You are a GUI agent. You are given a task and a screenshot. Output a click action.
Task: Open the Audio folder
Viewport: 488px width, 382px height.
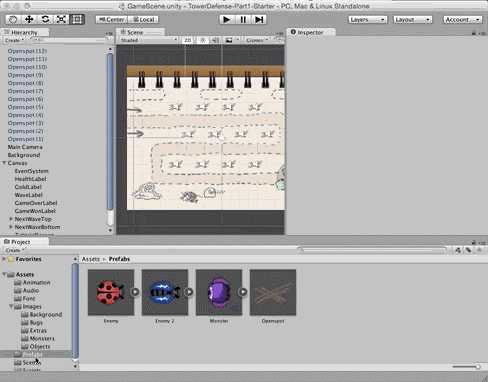point(27,290)
